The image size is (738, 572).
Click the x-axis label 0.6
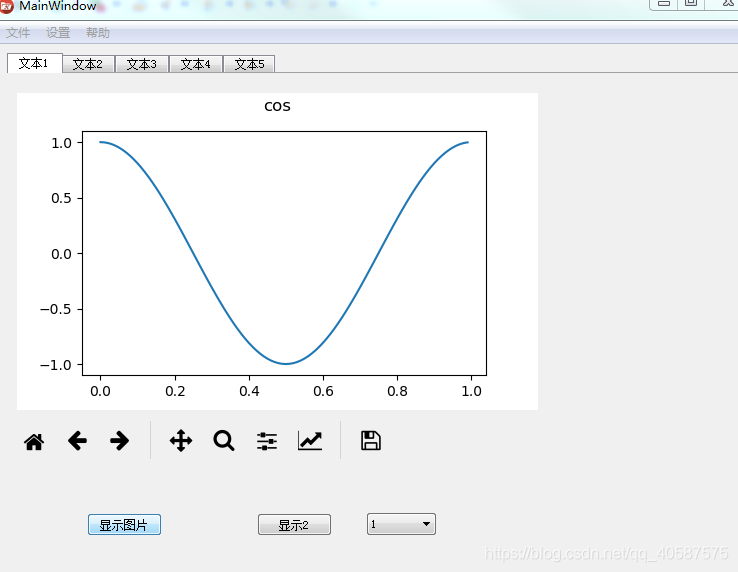point(323,391)
